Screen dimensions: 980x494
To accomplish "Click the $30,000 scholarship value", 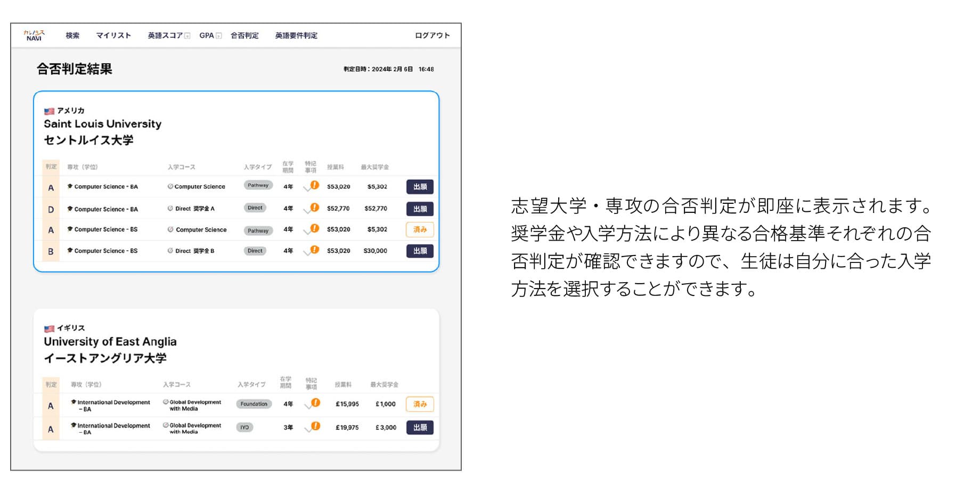I will coord(375,251).
